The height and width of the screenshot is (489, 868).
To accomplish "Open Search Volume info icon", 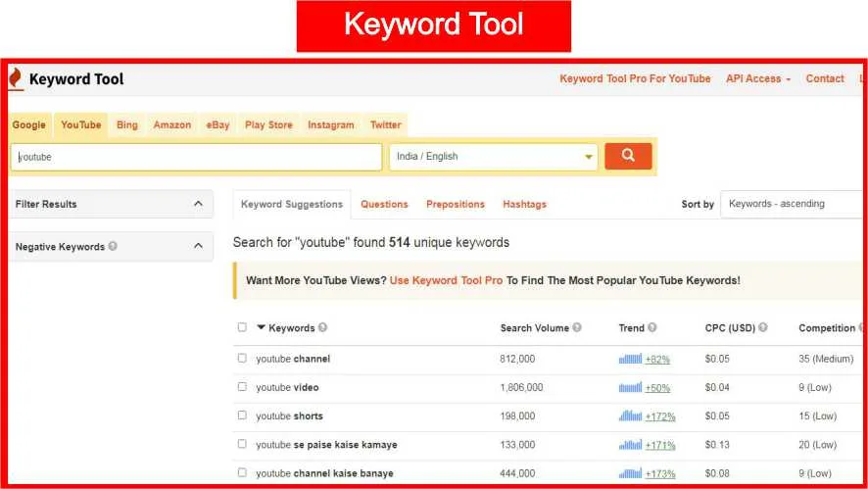I will point(577,327).
